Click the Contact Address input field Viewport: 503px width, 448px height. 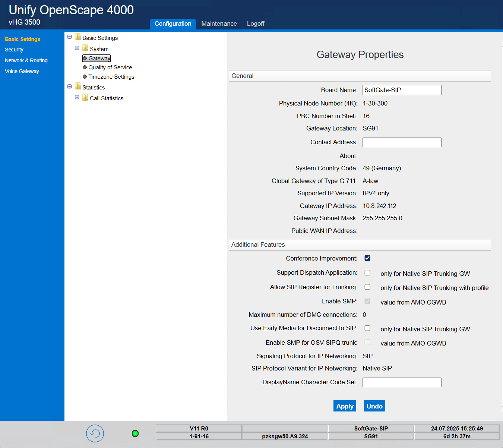point(402,142)
